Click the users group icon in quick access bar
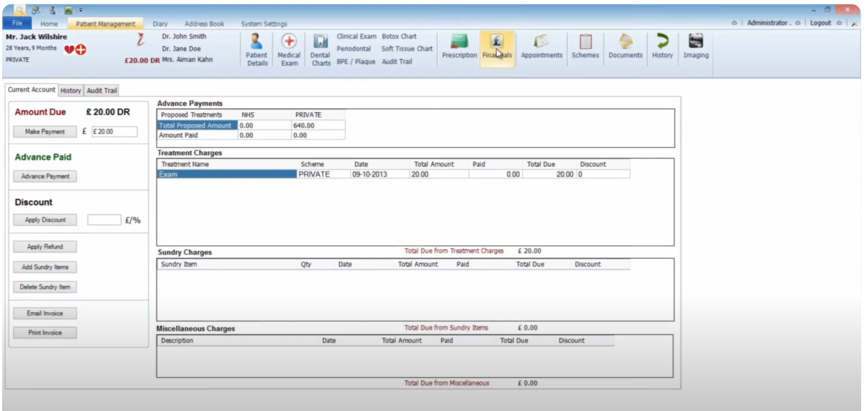 tap(35, 10)
